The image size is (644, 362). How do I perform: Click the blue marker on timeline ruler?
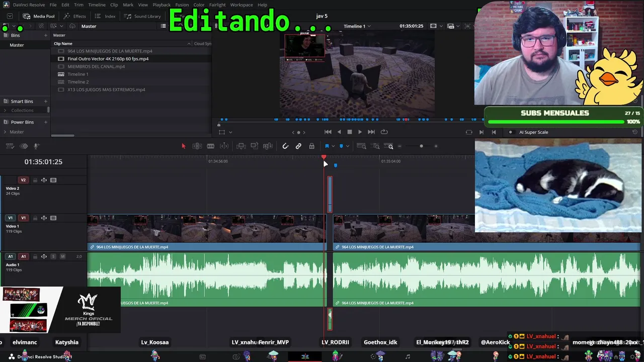[336, 165]
